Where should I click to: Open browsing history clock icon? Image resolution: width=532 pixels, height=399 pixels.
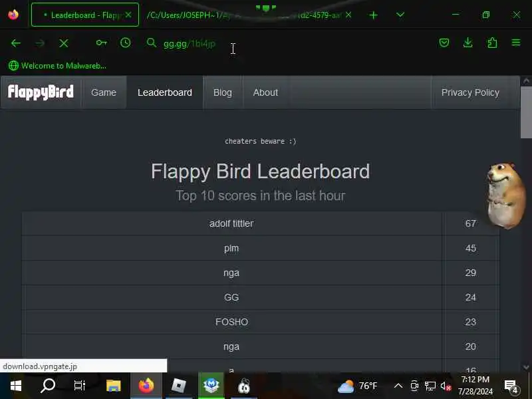pos(126,43)
